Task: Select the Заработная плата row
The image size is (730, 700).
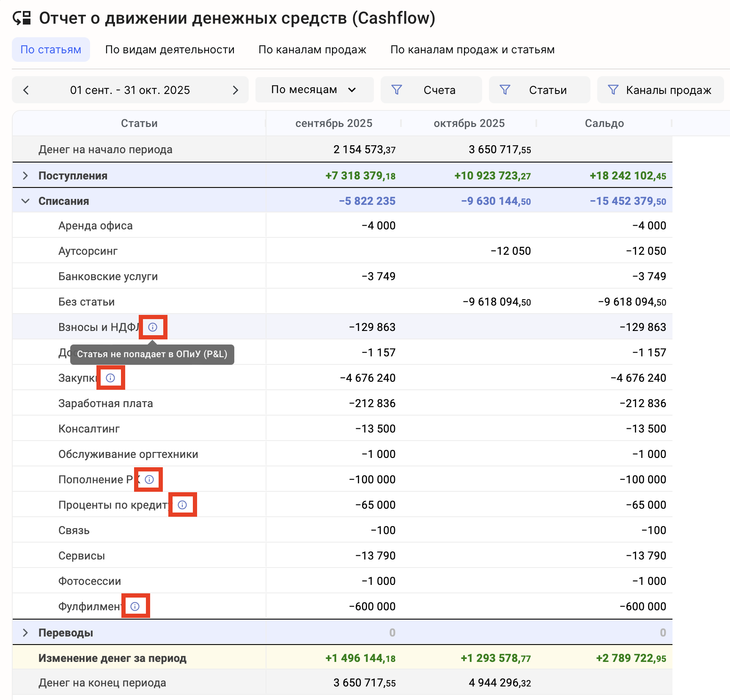Action: (106, 403)
